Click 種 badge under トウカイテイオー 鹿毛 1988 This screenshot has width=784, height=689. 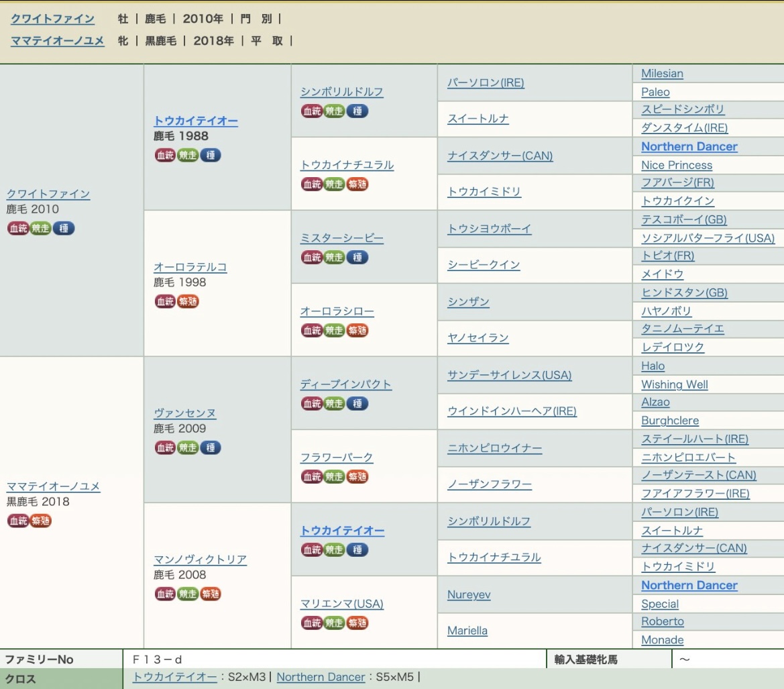[211, 155]
